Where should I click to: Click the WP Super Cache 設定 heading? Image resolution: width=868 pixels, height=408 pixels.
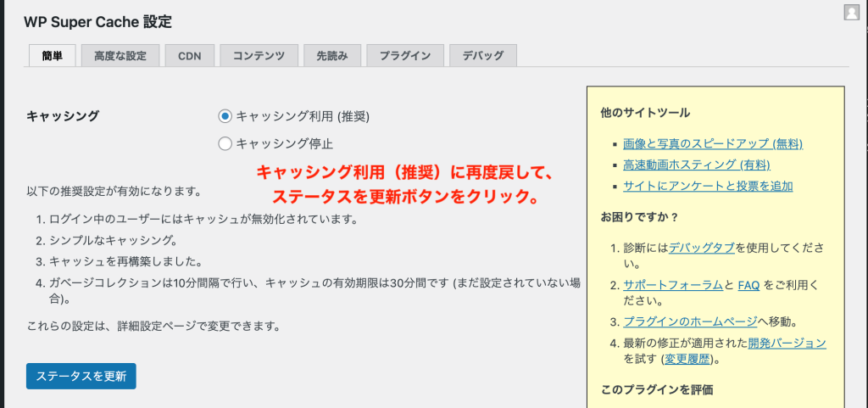click(x=98, y=22)
